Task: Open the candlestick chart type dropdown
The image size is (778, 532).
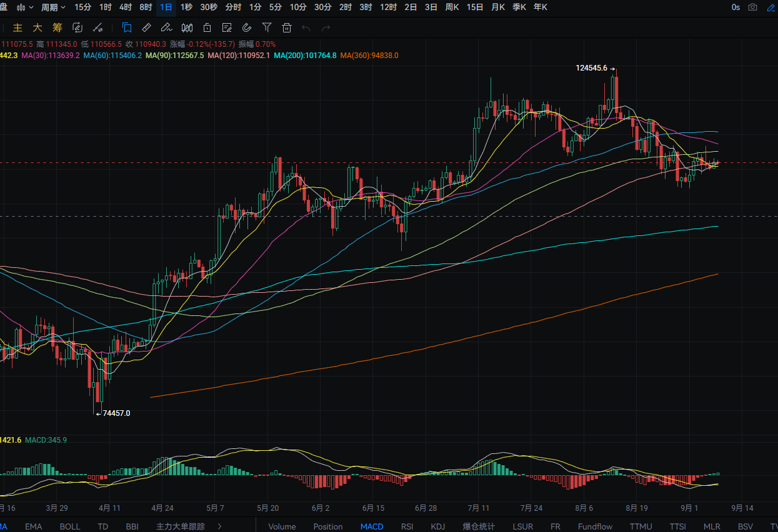Action: 25,7
